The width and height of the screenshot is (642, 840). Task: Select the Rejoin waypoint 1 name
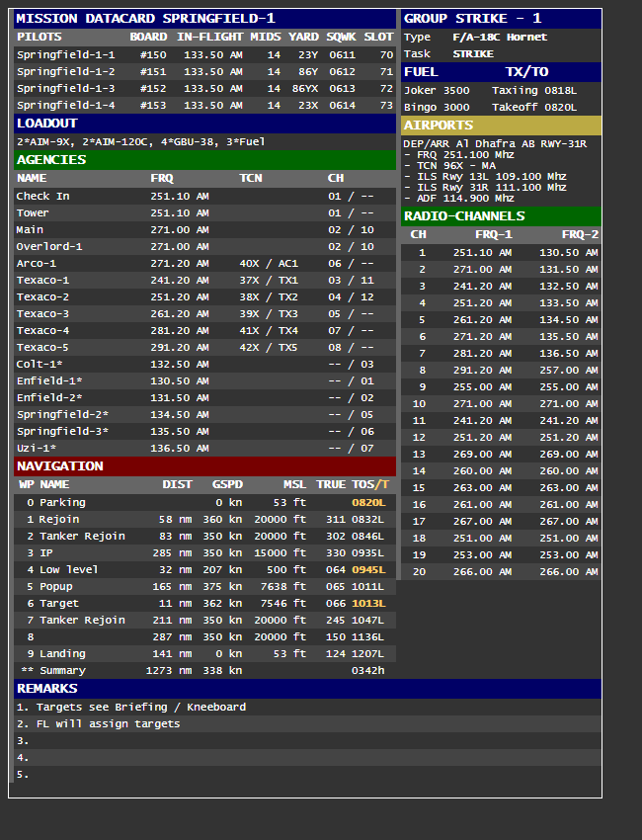point(59,519)
